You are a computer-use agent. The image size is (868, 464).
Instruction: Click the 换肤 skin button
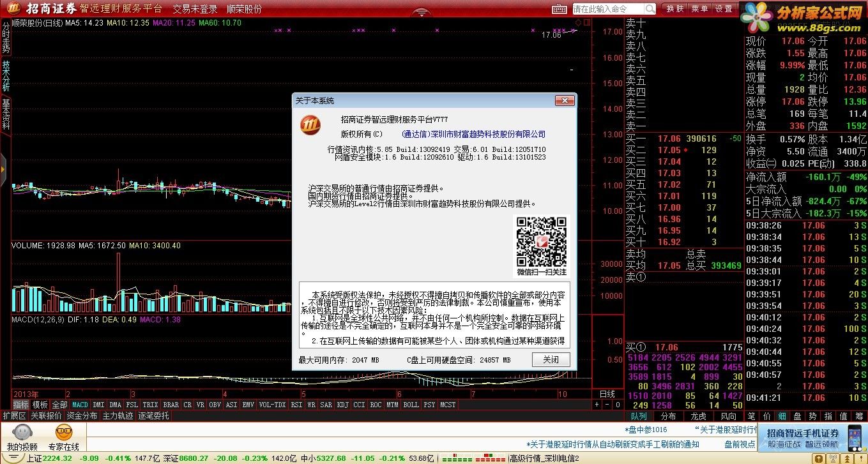pyautogui.click(x=675, y=9)
